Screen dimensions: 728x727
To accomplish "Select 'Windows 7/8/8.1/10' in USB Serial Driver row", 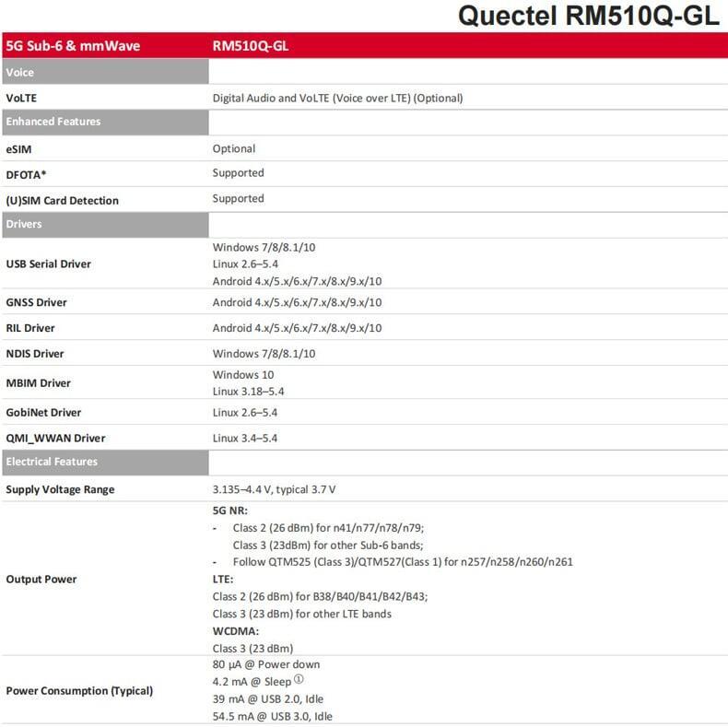I will click(264, 247).
